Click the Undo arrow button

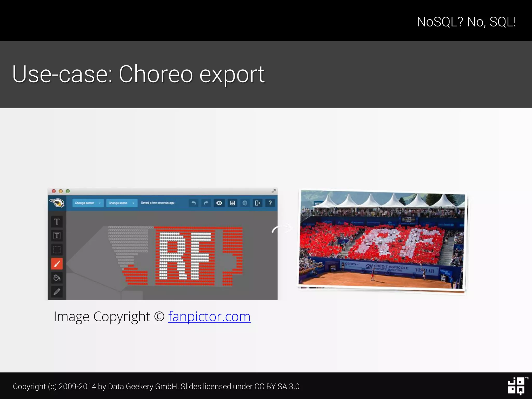(194, 203)
